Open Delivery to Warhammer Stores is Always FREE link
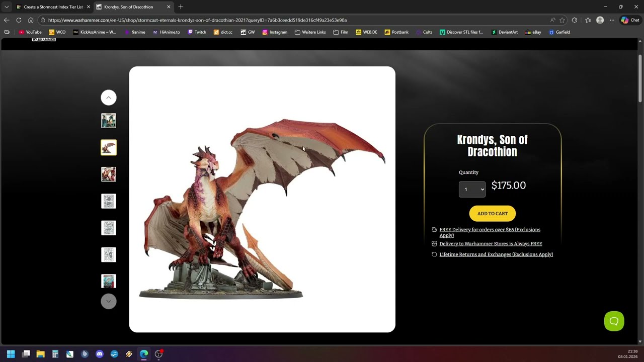 coord(491,244)
